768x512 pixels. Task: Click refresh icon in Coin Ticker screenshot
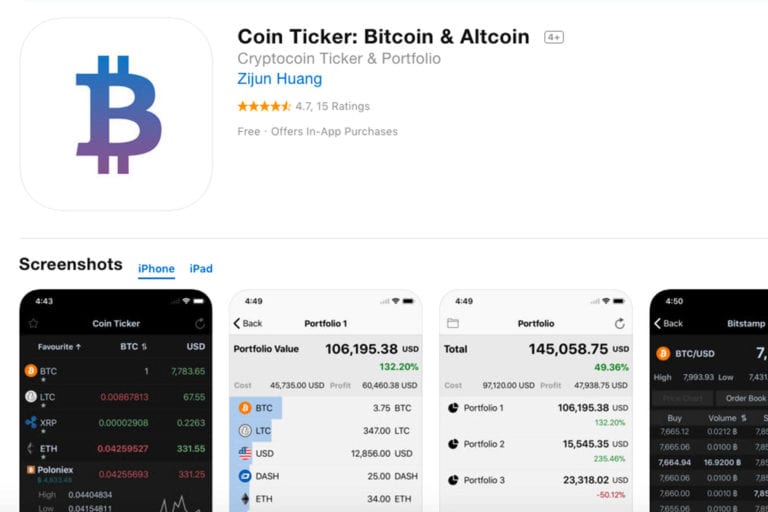[x=200, y=324]
